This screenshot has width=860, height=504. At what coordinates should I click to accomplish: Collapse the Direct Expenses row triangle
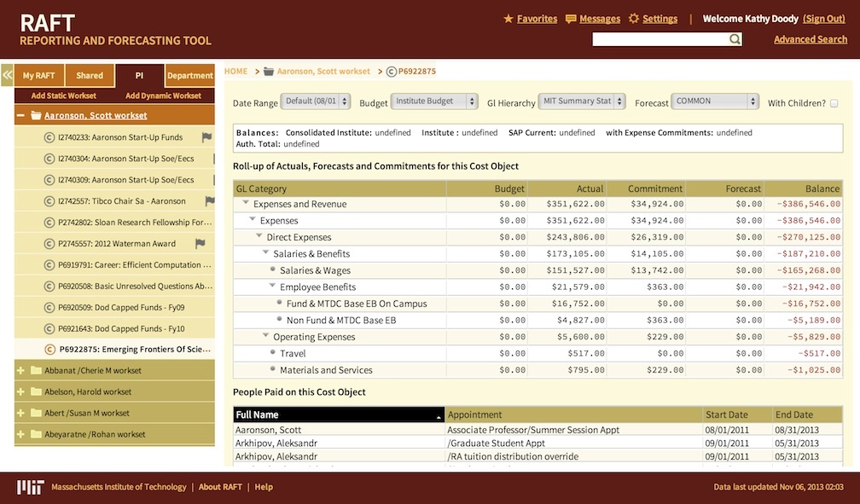[x=259, y=236]
